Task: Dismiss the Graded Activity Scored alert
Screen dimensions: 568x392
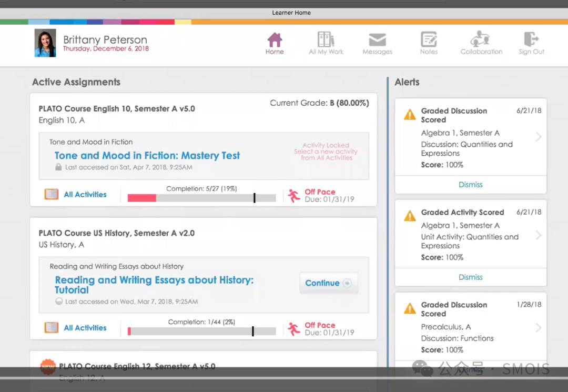Action: [x=470, y=277]
